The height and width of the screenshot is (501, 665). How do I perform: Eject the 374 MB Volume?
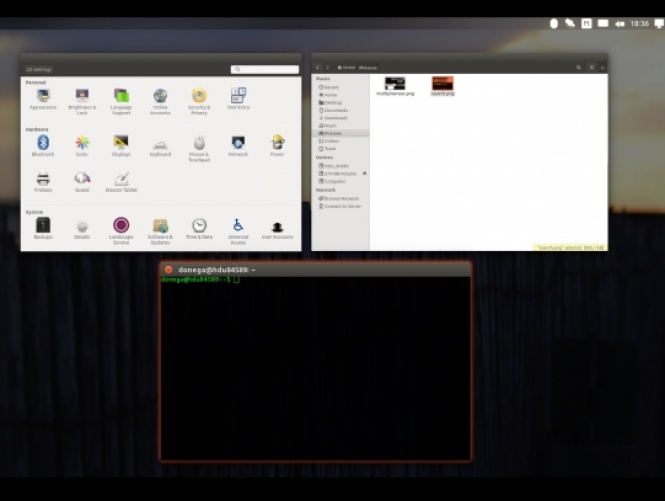tap(366, 173)
